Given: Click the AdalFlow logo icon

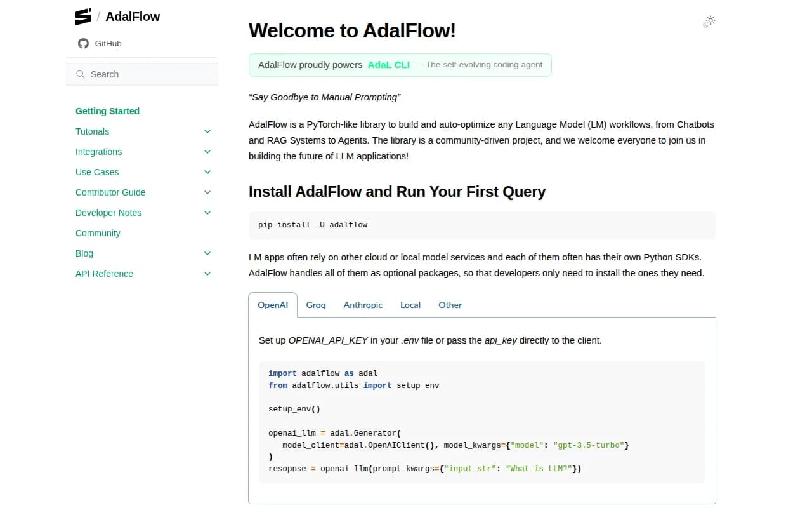Looking at the screenshot, I should 83,17.
